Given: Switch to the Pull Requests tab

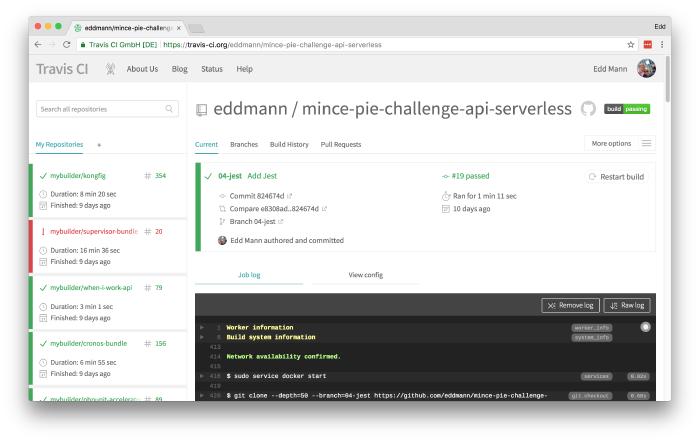Looking at the screenshot, I should (x=341, y=145).
